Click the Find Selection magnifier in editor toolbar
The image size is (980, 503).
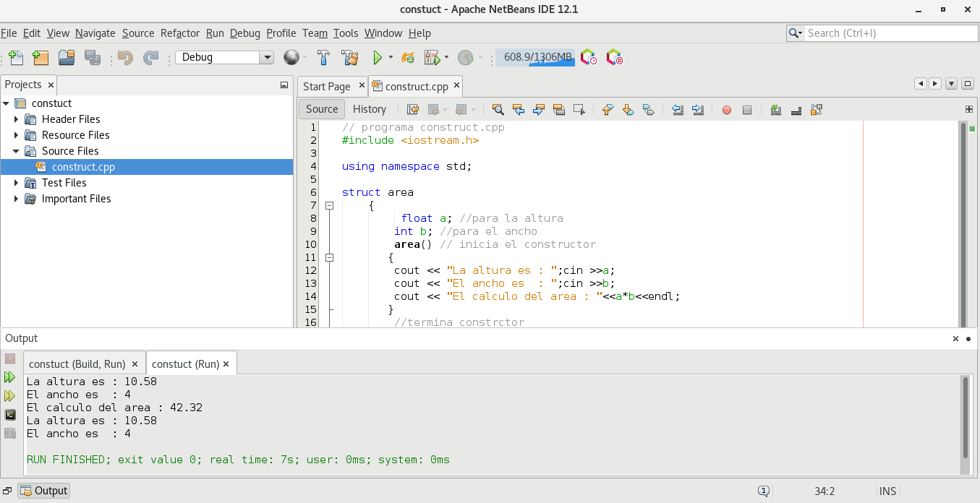(x=498, y=110)
